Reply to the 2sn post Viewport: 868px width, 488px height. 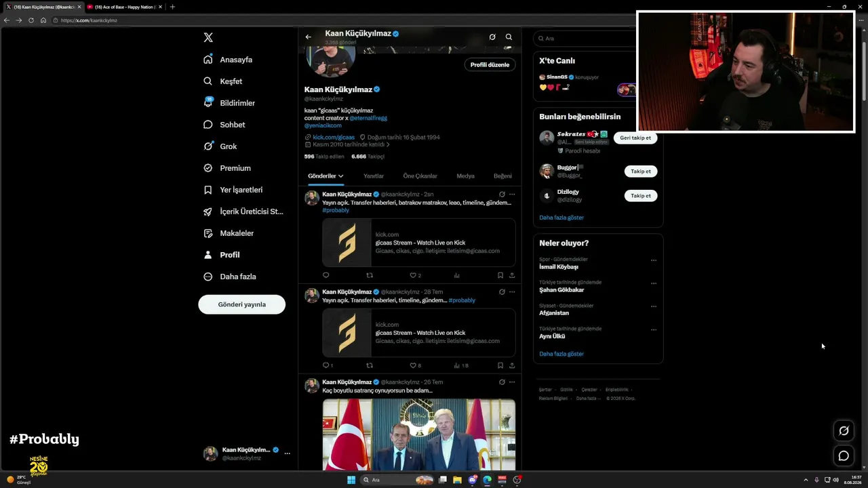pyautogui.click(x=326, y=275)
